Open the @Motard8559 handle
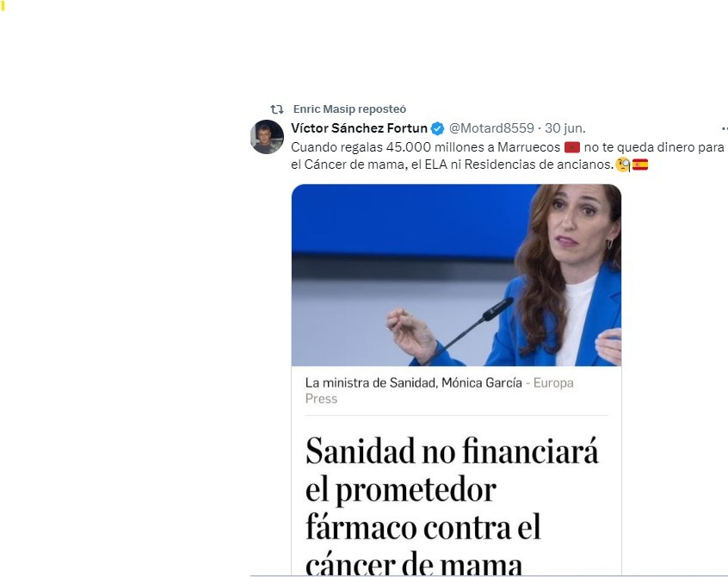The width and height of the screenshot is (728, 577). (491, 128)
